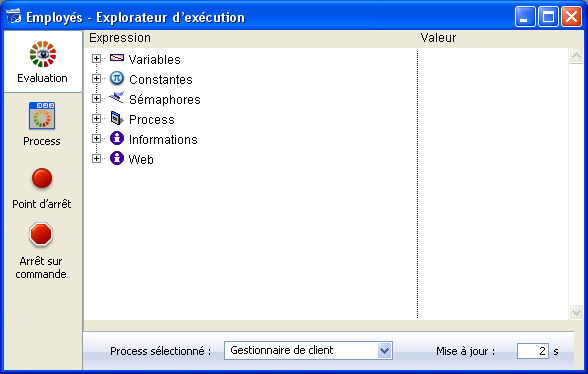
Task: Click the Arrêt sur commande stop icon
Action: pyautogui.click(x=41, y=234)
